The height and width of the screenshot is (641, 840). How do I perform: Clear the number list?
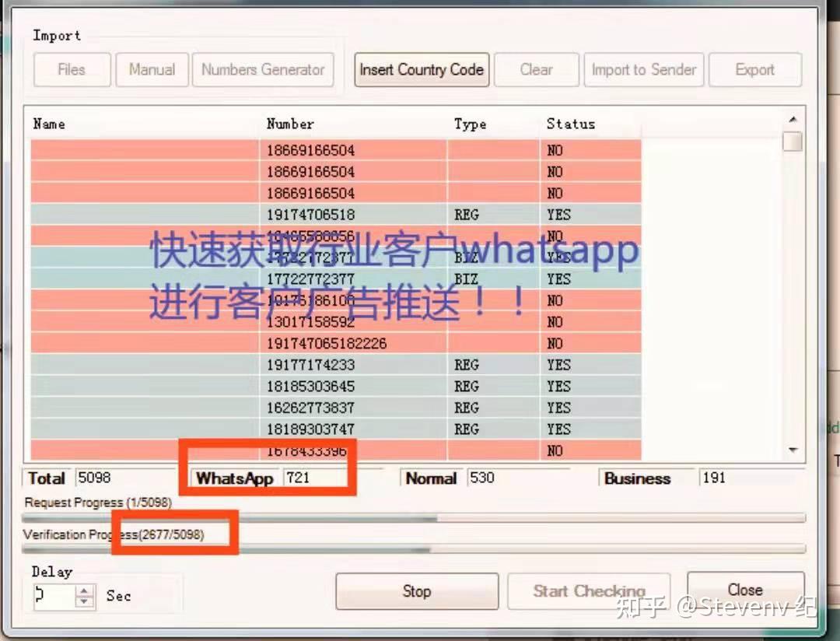click(536, 70)
